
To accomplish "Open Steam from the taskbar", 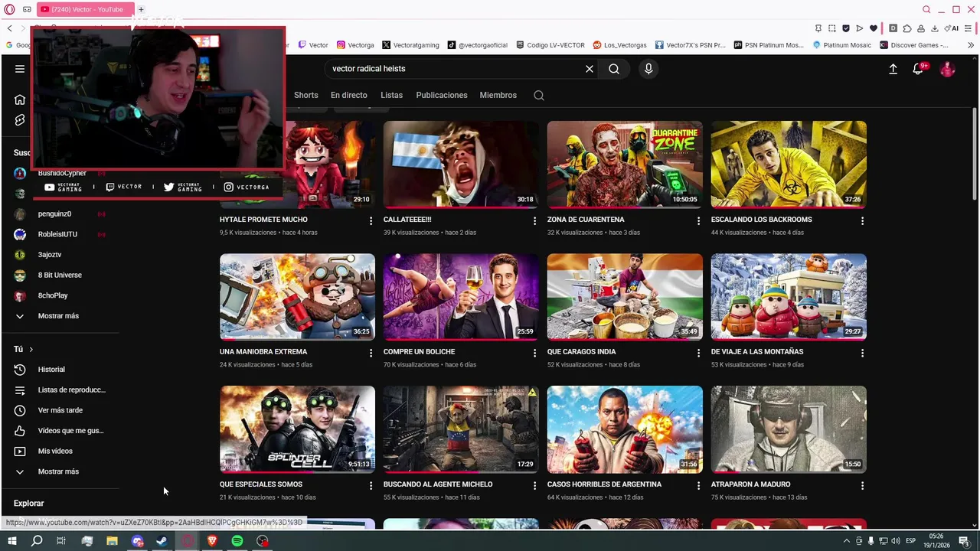I will coord(162,541).
